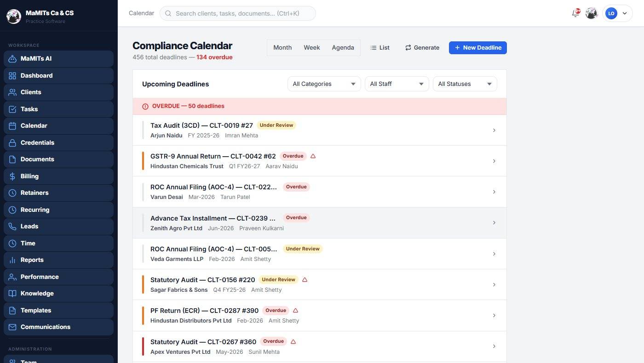This screenshot has width=644, height=363.
Task: Click the OVERDUE — 50 deadlines banner
Action: click(319, 106)
